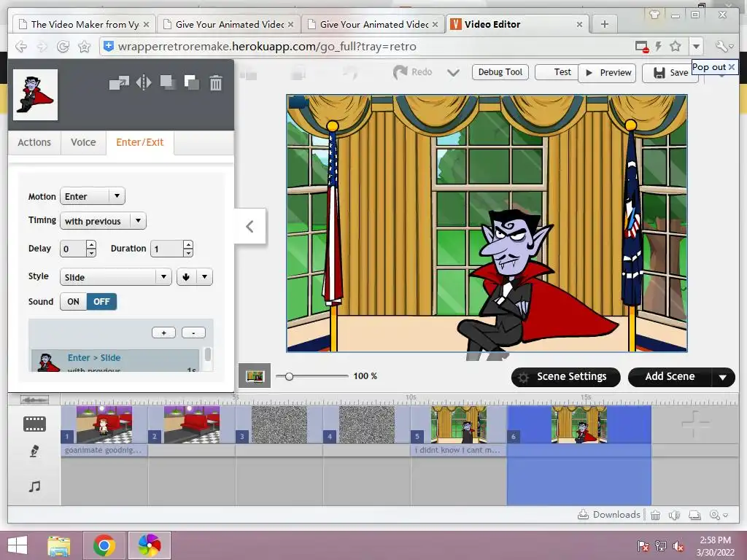Flip the character horizontally
747x560 pixels.
[x=144, y=83]
